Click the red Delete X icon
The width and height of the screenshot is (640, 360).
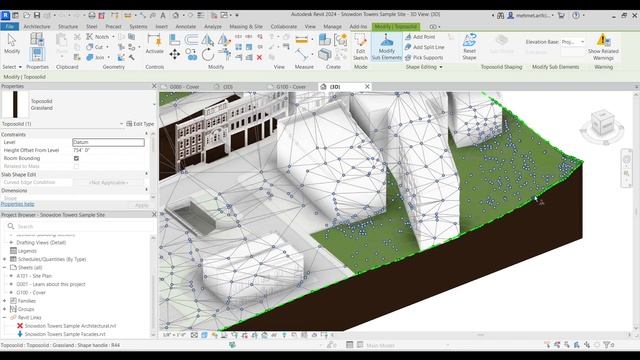point(259,58)
